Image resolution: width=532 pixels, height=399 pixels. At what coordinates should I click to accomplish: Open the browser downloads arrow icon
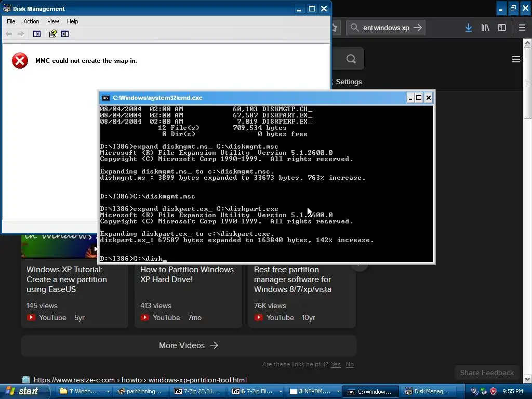coord(469,28)
